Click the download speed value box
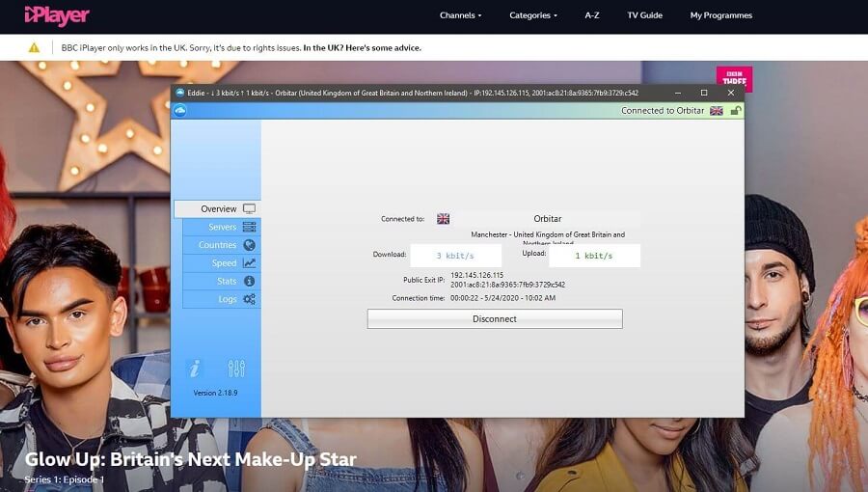The width and height of the screenshot is (868, 492). (455, 256)
